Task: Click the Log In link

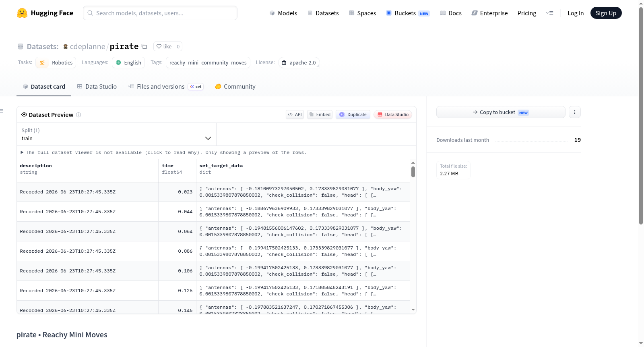Action: pyautogui.click(x=576, y=13)
